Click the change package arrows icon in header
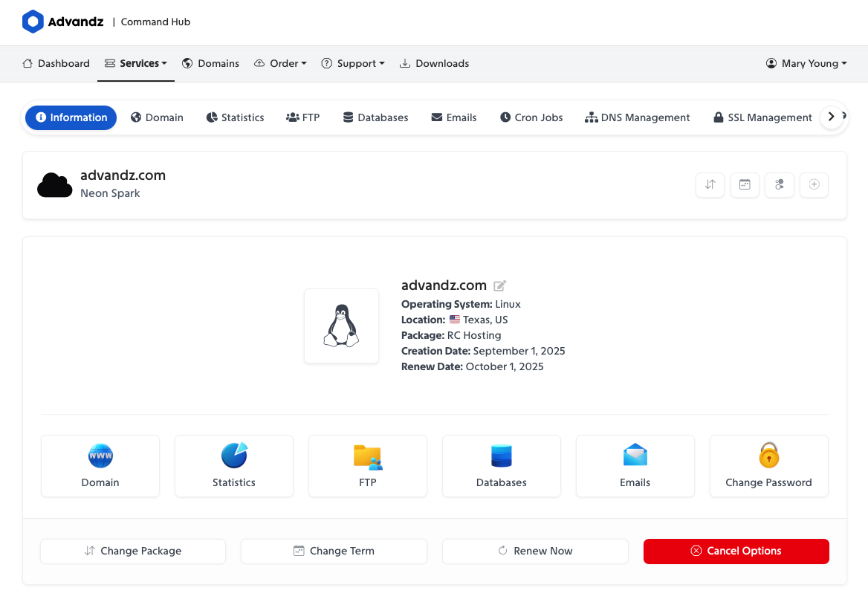This screenshot has height=608, width=868. click(x=710, y=184)
